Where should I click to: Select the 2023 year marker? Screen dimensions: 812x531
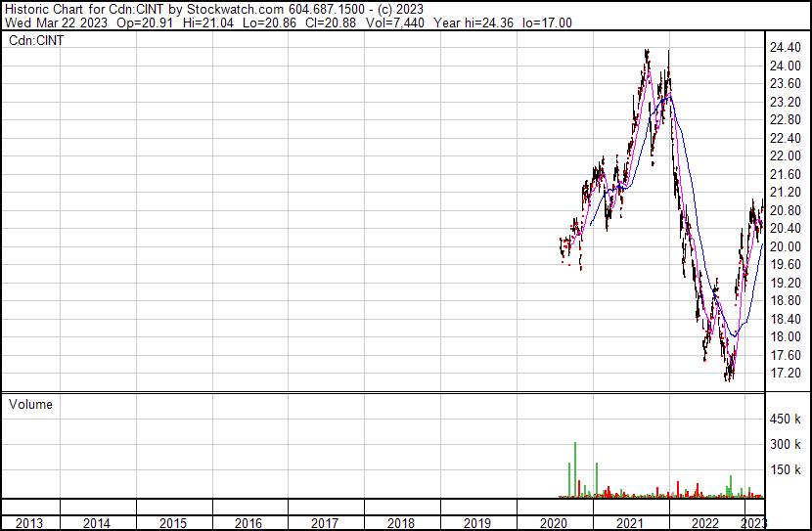(755, 523)
